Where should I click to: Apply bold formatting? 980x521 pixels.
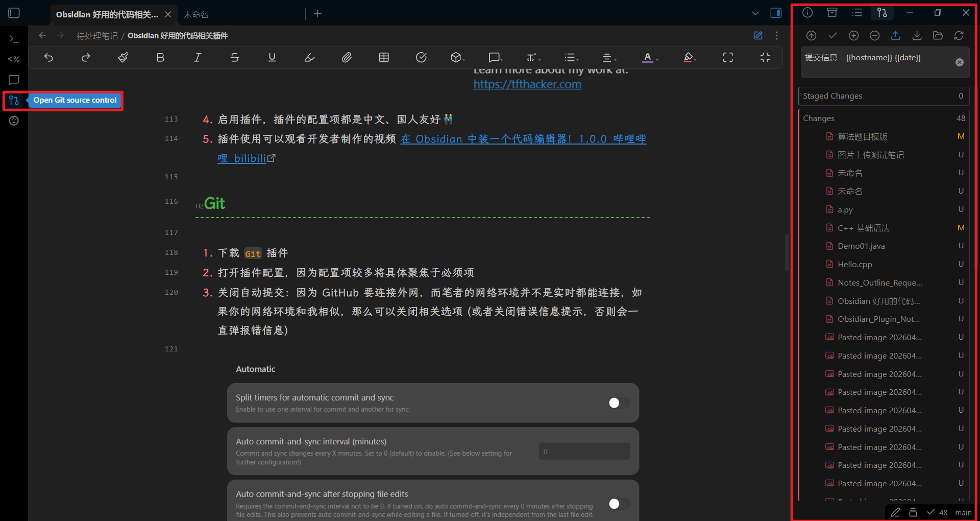160,58
